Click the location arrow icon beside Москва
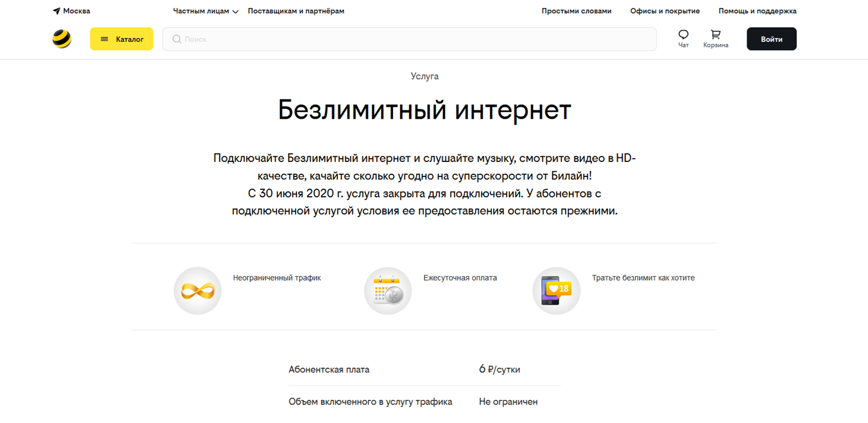Image resolution: width=868 pixels, height=423 pixels. 56,11
